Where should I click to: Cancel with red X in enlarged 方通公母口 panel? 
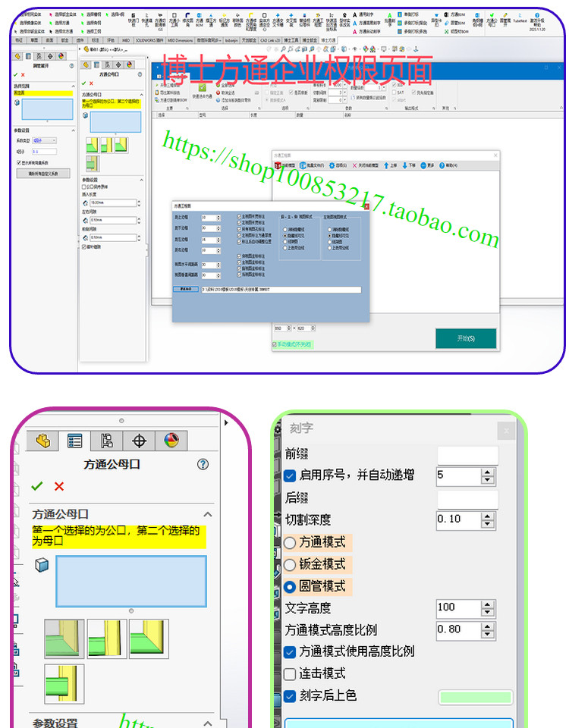tap(59, 486)
